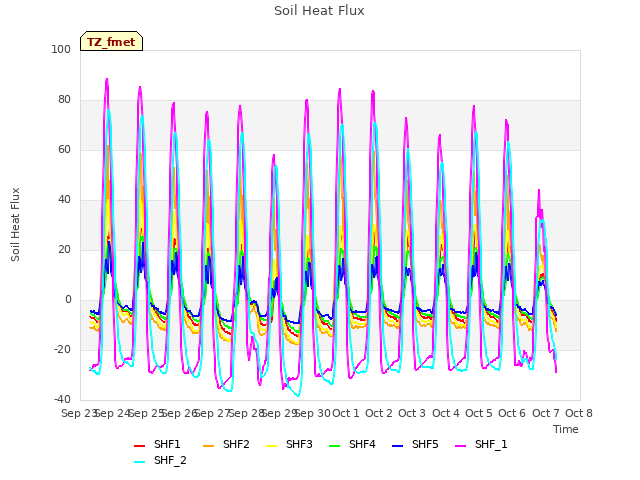
Task: Click the Oct 5 x-axis tick label
Action: coord(479,413)
